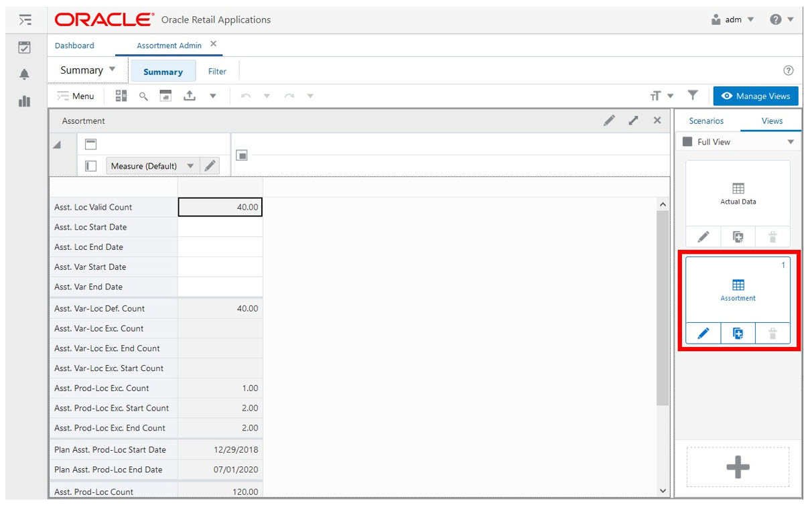This screenshot has height=505, width=812.
Task: Collapse the pivot area triangle toggle
Action: point(58,145)
